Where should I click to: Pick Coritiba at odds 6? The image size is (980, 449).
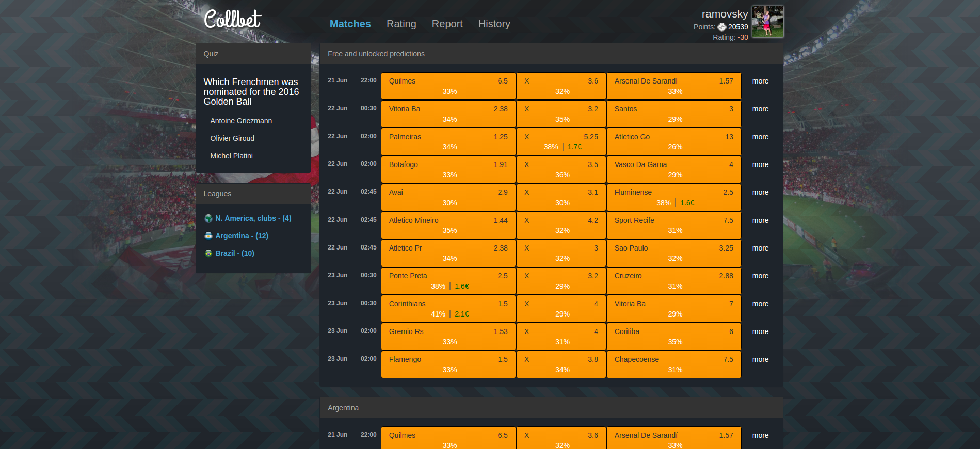pos(674,337)
